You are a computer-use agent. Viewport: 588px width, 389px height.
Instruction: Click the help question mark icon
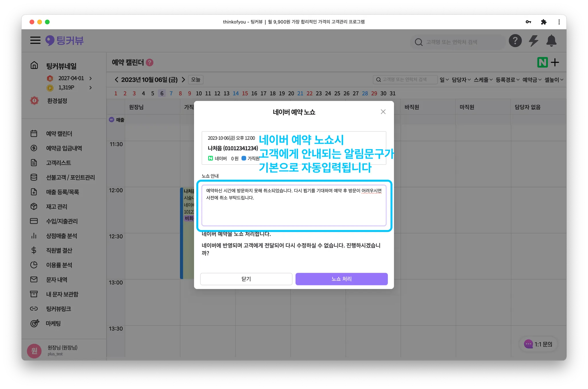point(515,41)
